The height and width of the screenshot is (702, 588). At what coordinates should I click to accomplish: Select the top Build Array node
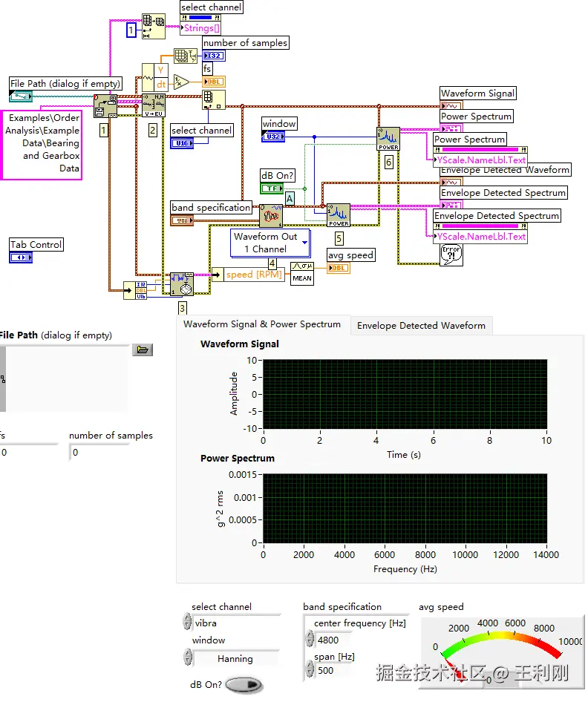[x=153, y=26]
